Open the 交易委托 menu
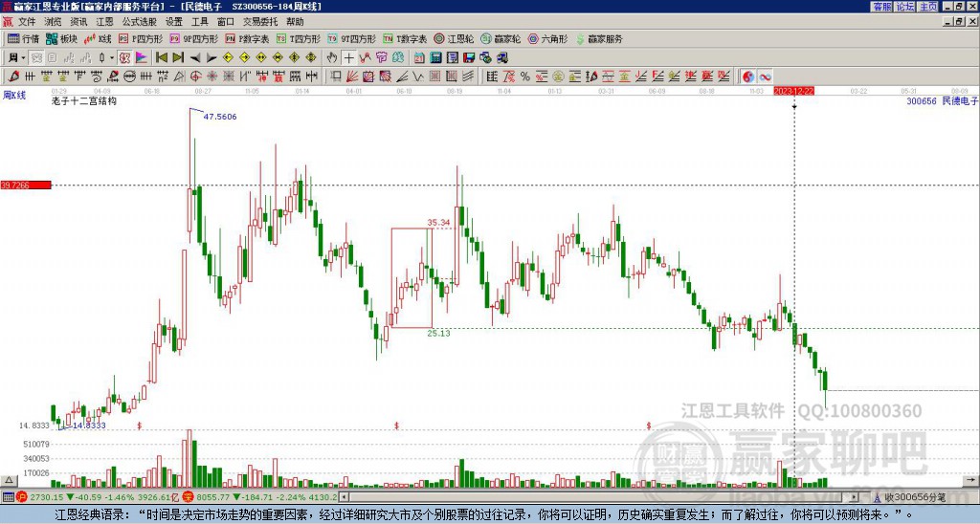Viewport: 980px width, 524px height. pos(260,22)
